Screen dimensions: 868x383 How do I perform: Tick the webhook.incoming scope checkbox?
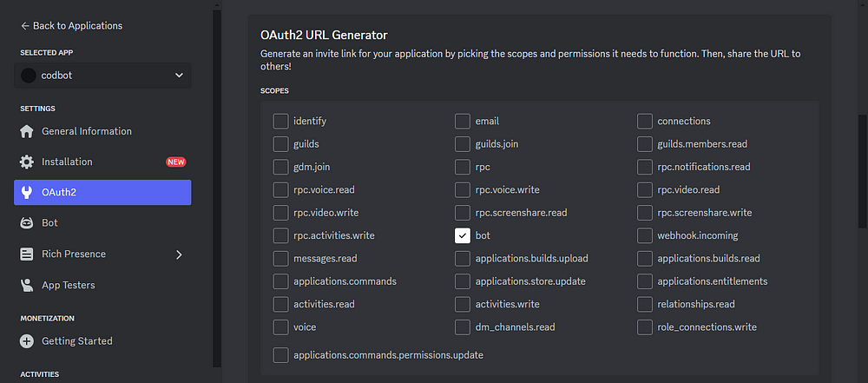pyautogui.click(x=644, y=235)
